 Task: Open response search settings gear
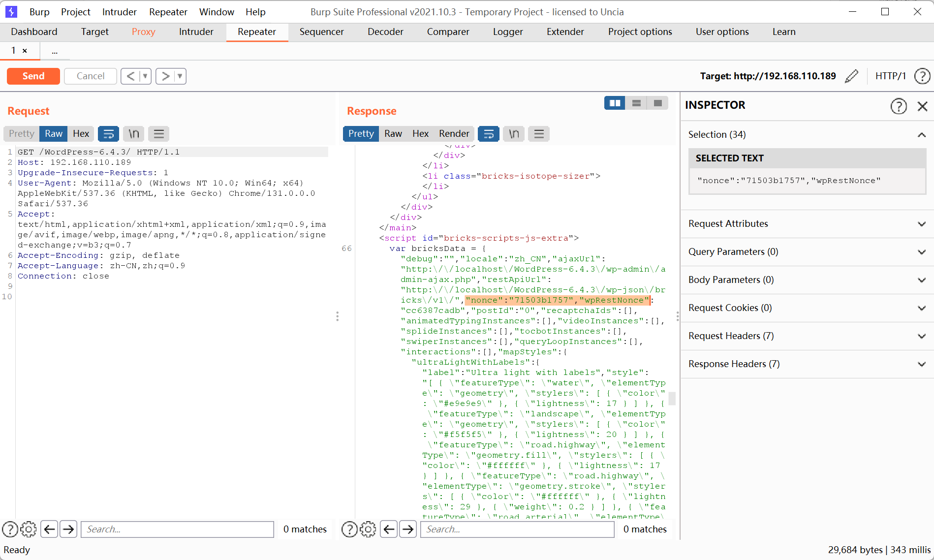368,529
